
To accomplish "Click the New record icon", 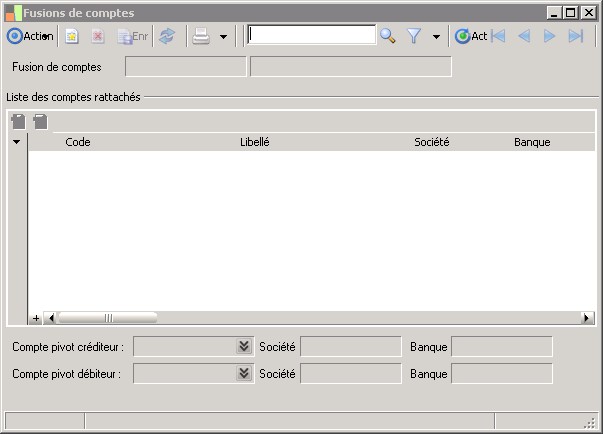I will (72, 37).
